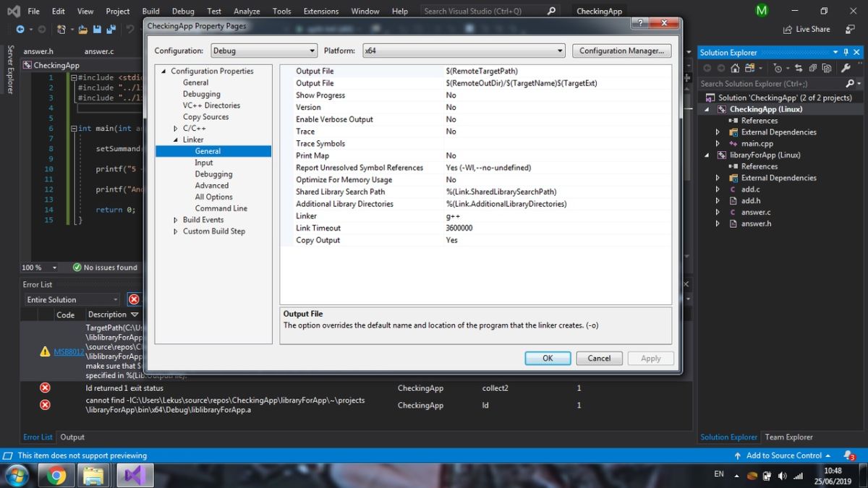
Task: Click the Help question button in dialog title
Action: pos(639,24)
